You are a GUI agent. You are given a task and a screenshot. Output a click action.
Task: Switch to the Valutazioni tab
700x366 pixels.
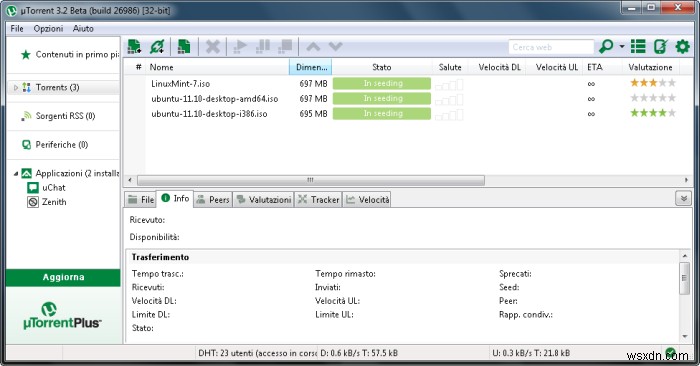click(x=263, y=200)
